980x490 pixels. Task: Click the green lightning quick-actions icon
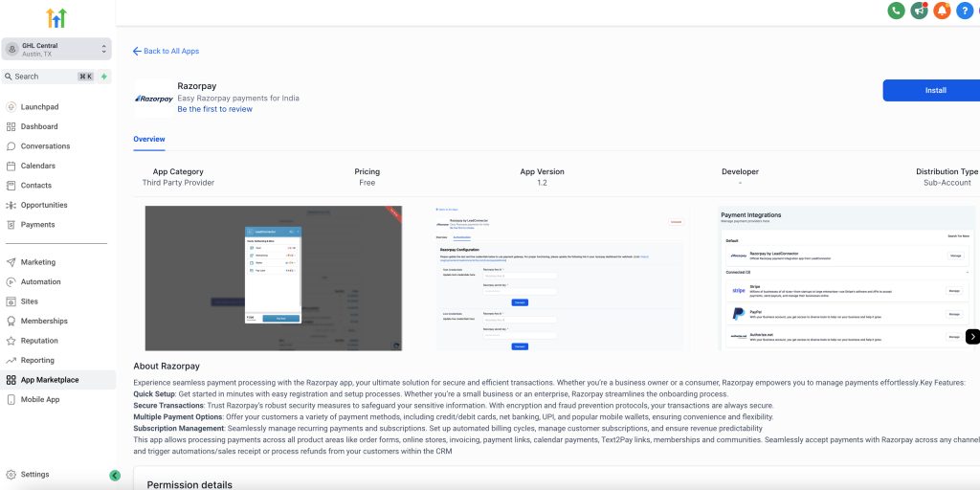pyautogui.click(x=104, y=77)
